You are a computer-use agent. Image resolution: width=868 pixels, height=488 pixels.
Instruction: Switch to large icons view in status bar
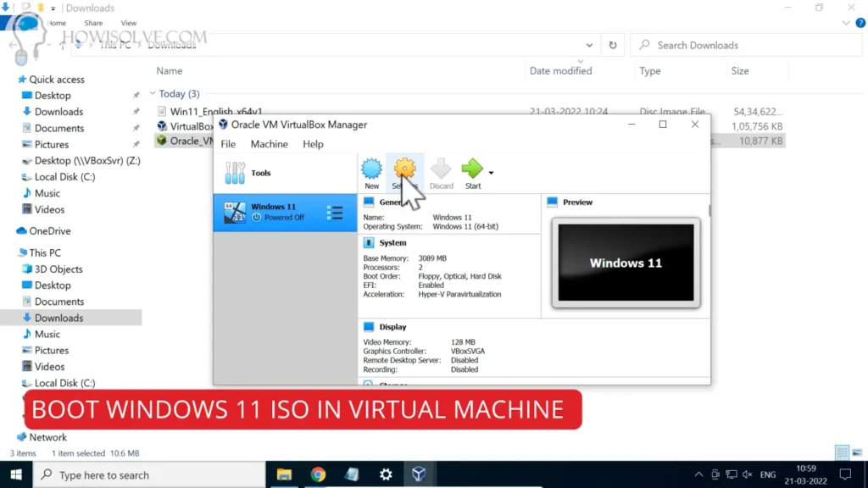pos(857,452)
